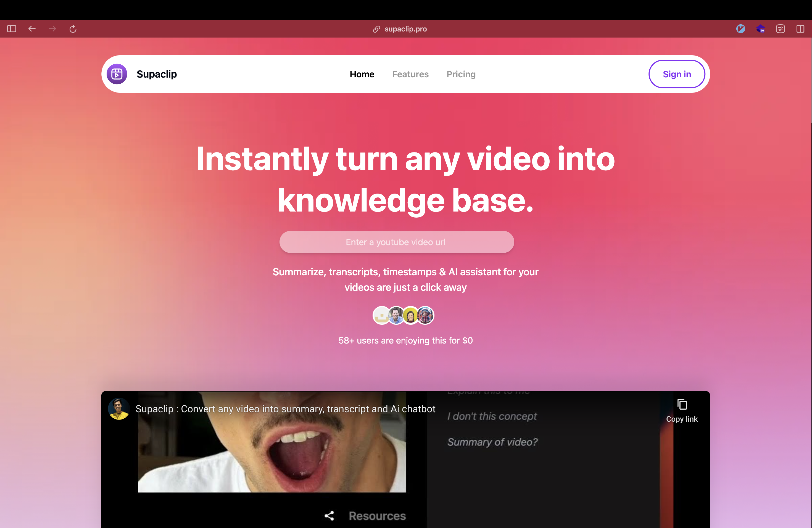Open the Pricing navigation item

(x=461, y=74)
